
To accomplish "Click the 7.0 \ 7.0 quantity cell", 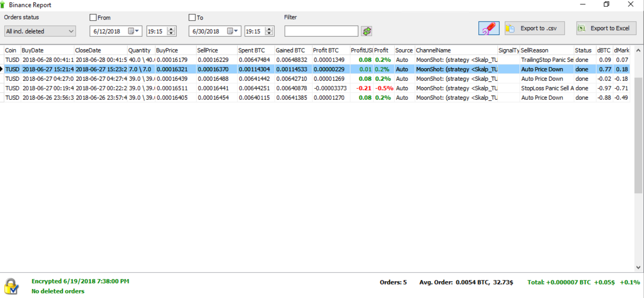I will tap(141, 69).
